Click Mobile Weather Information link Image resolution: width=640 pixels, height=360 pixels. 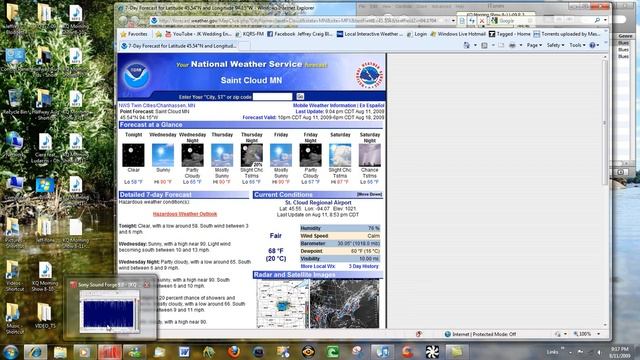pyautogui.click(x=324, y=105)
